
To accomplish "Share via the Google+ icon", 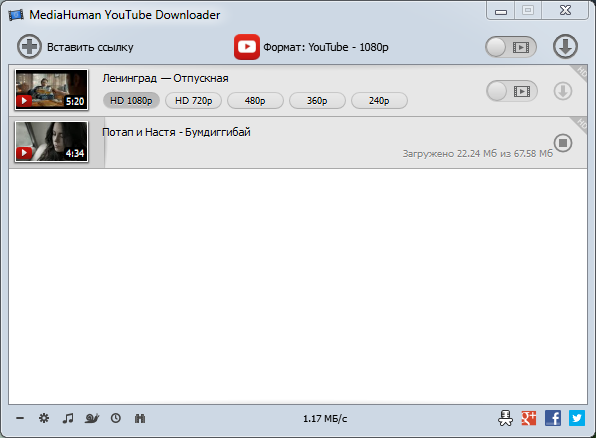I will coord(529,418).
